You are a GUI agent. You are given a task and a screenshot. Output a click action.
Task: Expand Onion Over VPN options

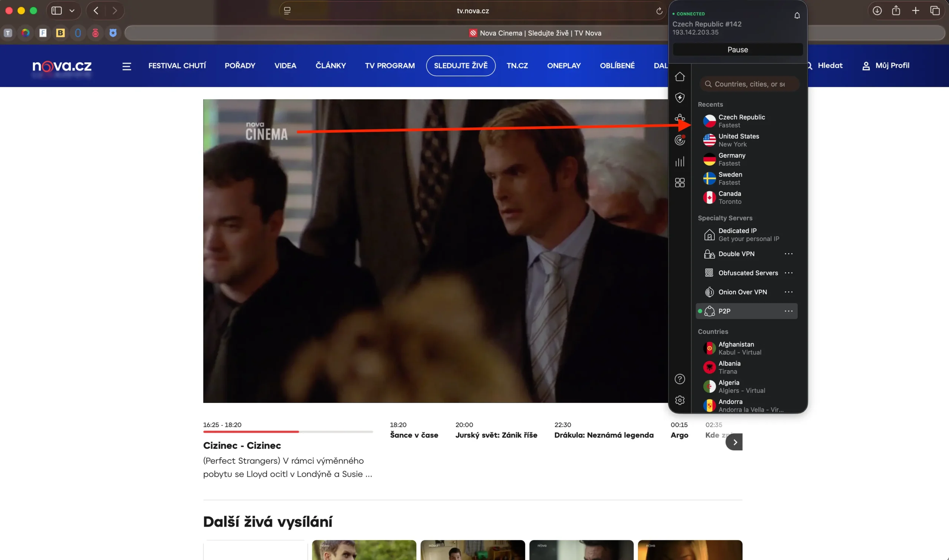pos(789,292)
